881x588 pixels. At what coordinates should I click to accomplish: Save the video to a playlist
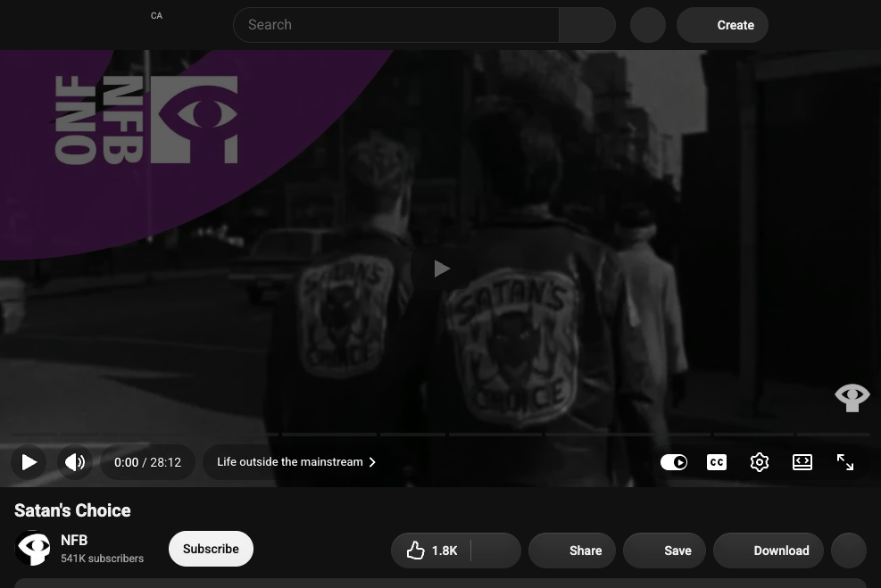tap(664, 551)
